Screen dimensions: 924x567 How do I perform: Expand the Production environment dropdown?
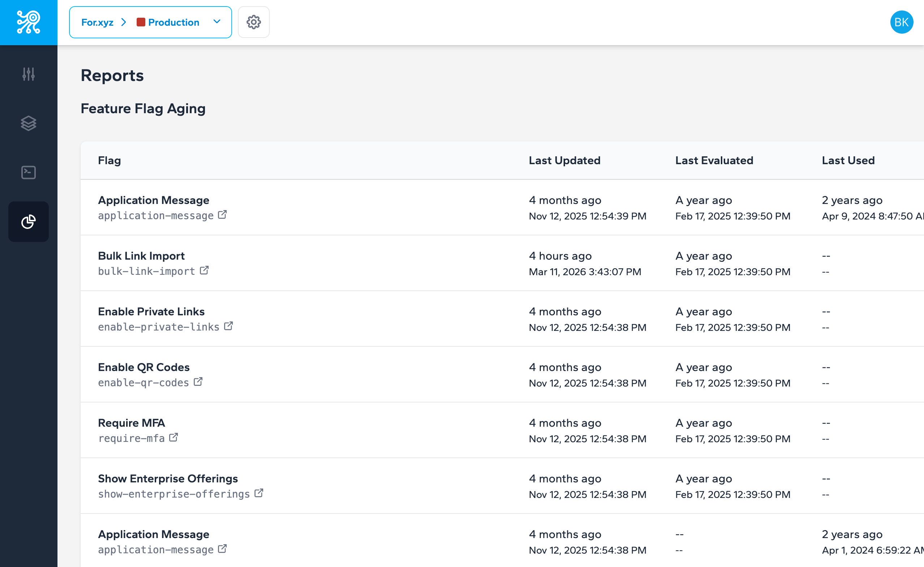[217, 22]
